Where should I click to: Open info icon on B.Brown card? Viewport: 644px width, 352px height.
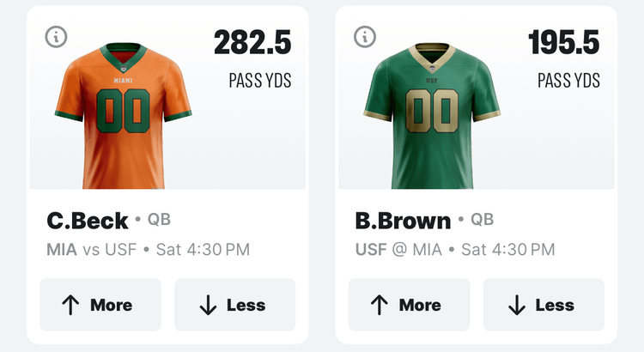(365, 36)
